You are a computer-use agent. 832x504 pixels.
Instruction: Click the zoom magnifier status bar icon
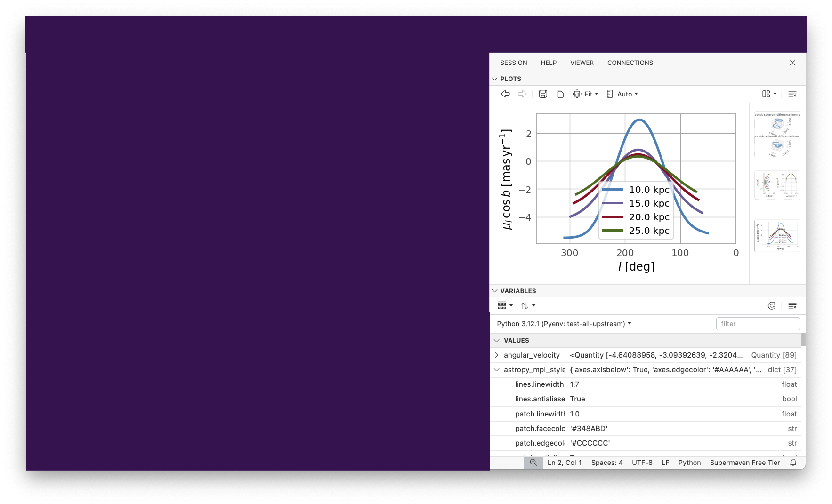coord(533,463)
